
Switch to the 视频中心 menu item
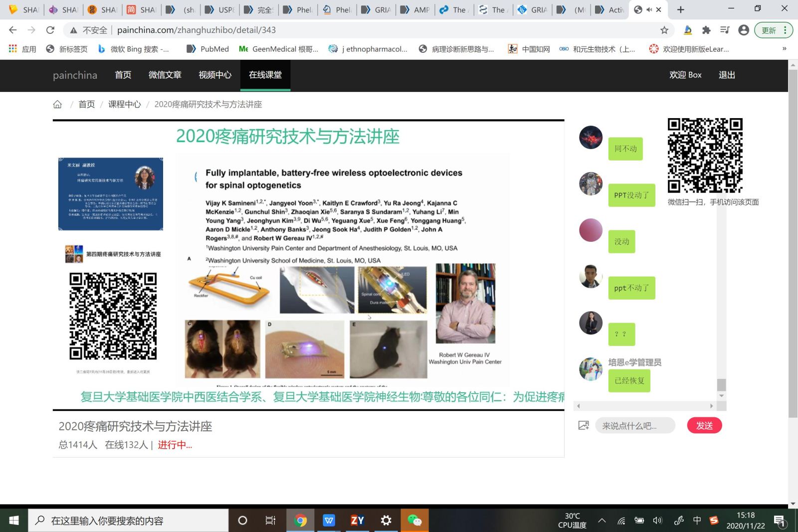click(215, 75)
